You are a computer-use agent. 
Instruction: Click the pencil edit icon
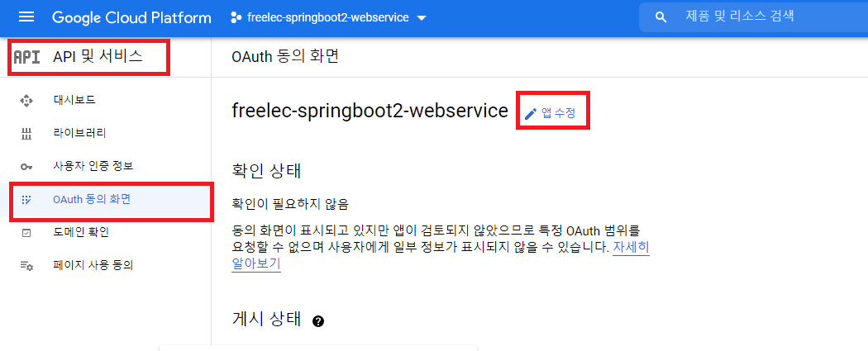[531, 114]
